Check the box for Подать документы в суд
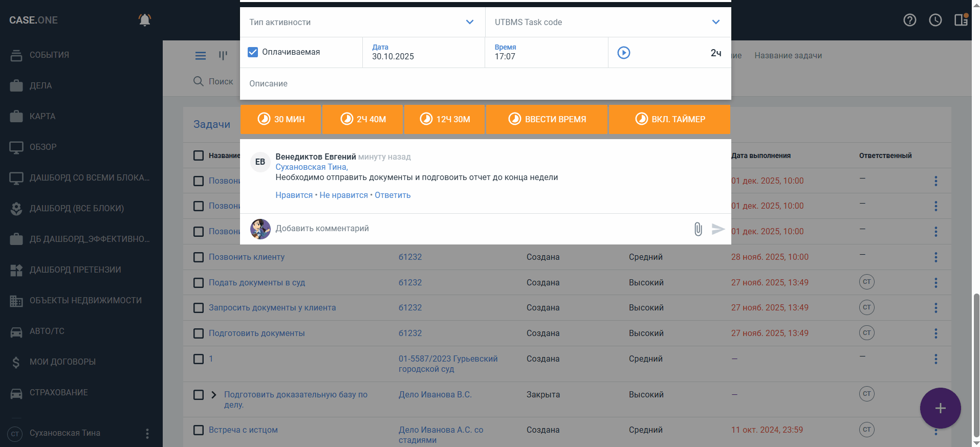 199,283
